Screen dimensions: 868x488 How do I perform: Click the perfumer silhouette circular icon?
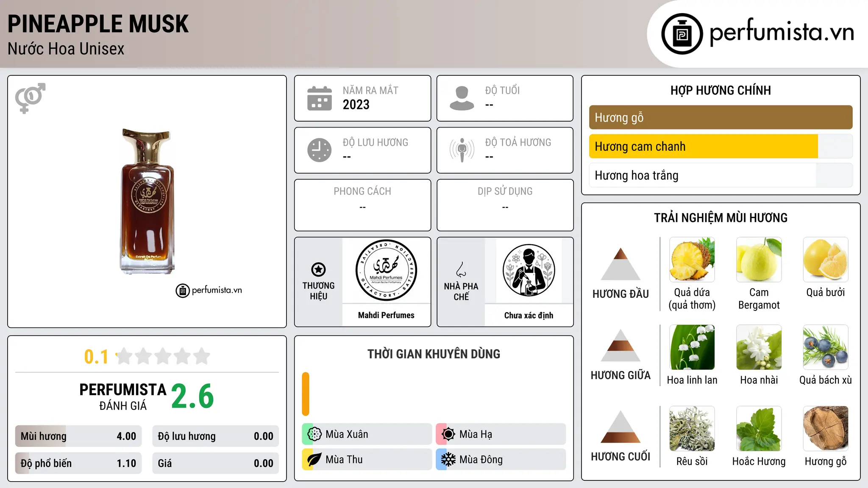529,270
